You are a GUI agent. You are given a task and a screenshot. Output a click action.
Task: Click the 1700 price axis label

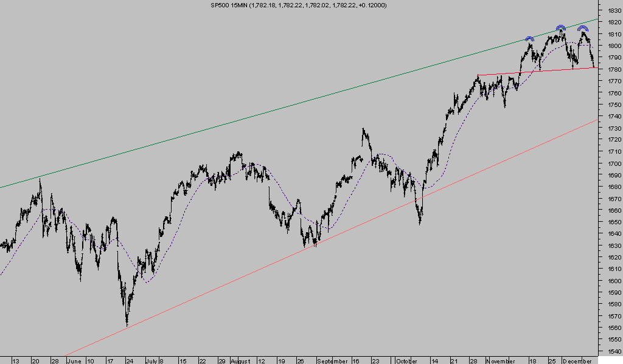point(613,164)
